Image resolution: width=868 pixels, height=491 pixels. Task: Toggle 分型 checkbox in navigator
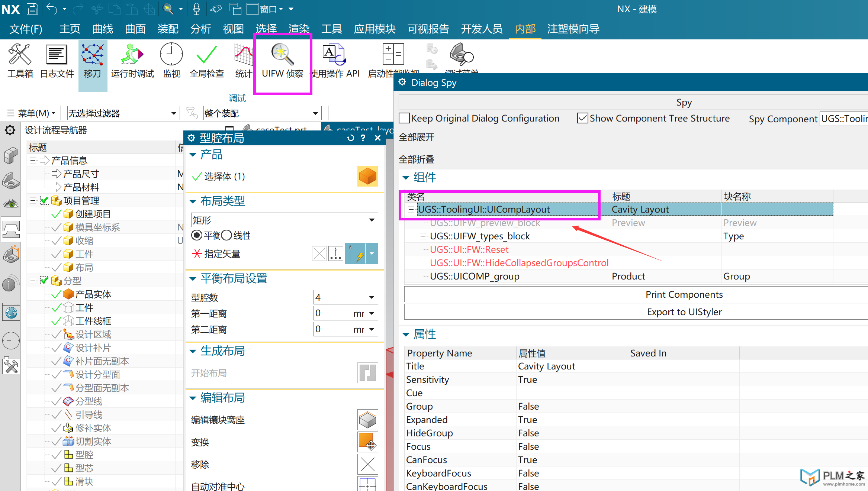45,281
